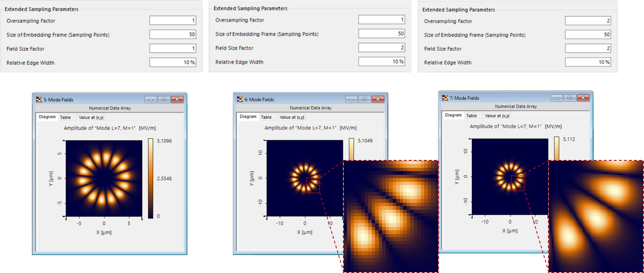Open Diagram tab in window 7: Mode Fields

[453, 115]
